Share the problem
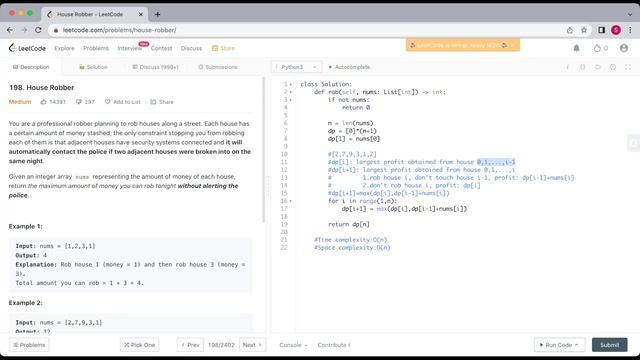Viewport: 640px width, 360px height. [x=162, y=102]
